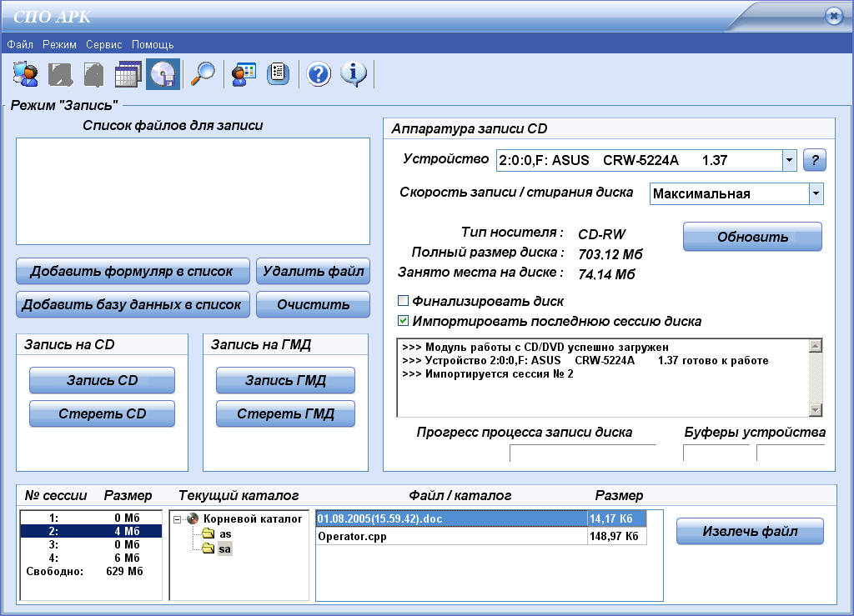Image resolution: width=854 pixels, height=616 pixels.
Task: Click the user with computer toolbar icon
Action: coord(25,74)
